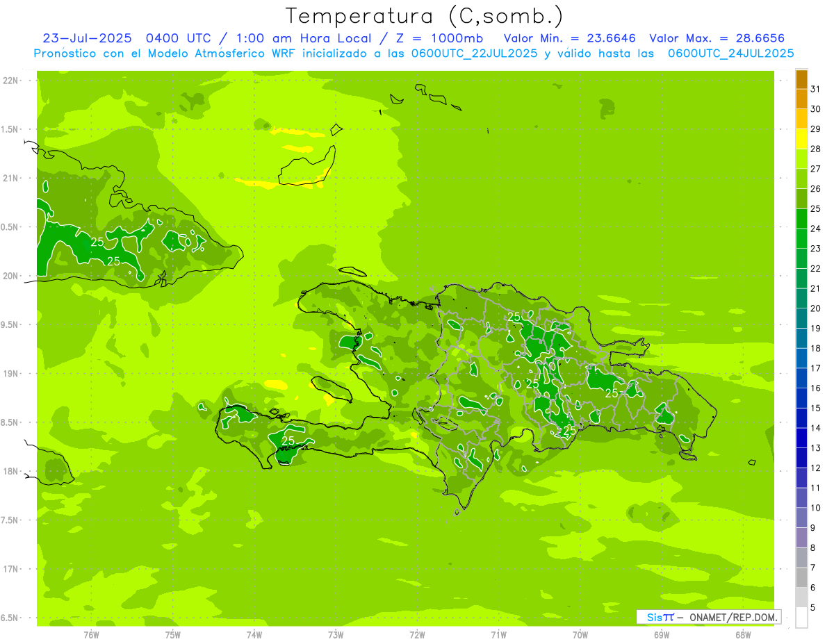
Task: Click the '0600UTC_24JUL2025' valid-until time
Action: pyautogui.click(x=731, y=53)
